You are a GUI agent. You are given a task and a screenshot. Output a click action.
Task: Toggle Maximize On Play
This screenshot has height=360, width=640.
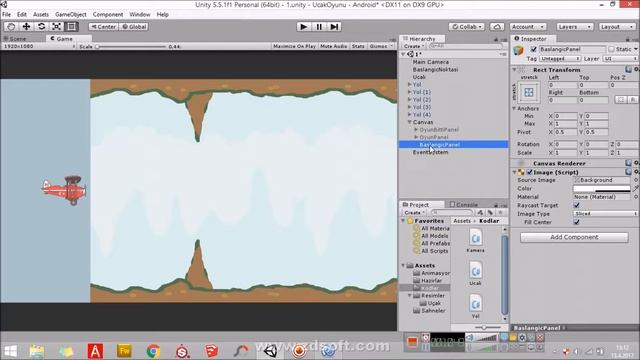click(x=294, y=46)
